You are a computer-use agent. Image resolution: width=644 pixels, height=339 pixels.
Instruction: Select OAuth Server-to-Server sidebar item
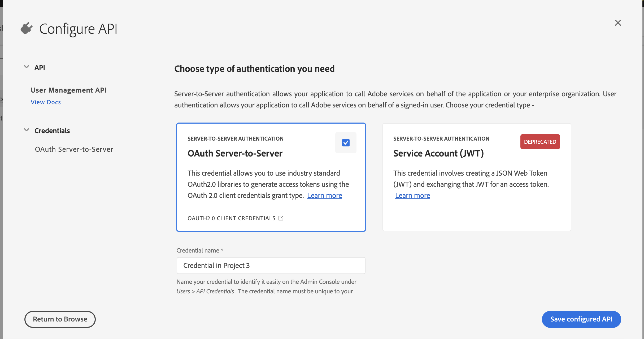(x=74, y=149)
